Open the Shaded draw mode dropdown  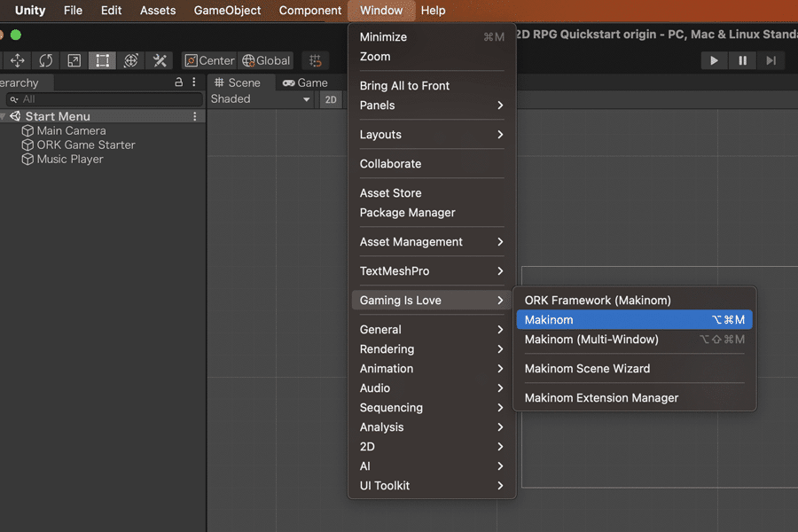point(260,99)
